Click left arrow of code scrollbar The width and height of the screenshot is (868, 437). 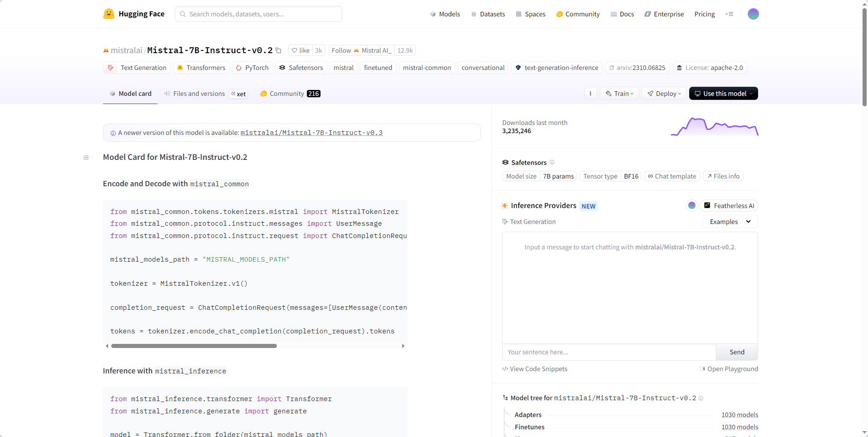(x=107, y=346)
